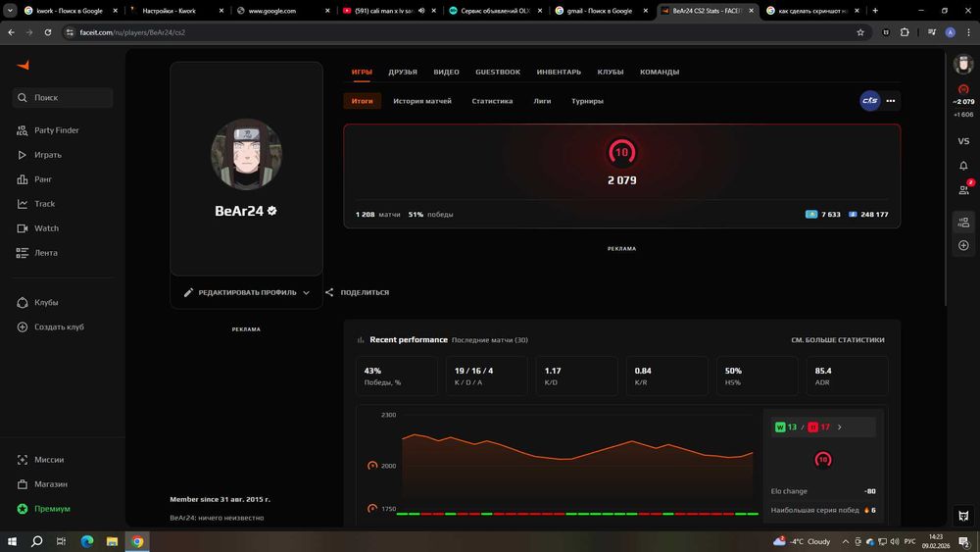The height and width of the screenshot is (552, 980).
Task: Open friends requests icon with badge
Action: pyautogui.click(x=964, y=189)
